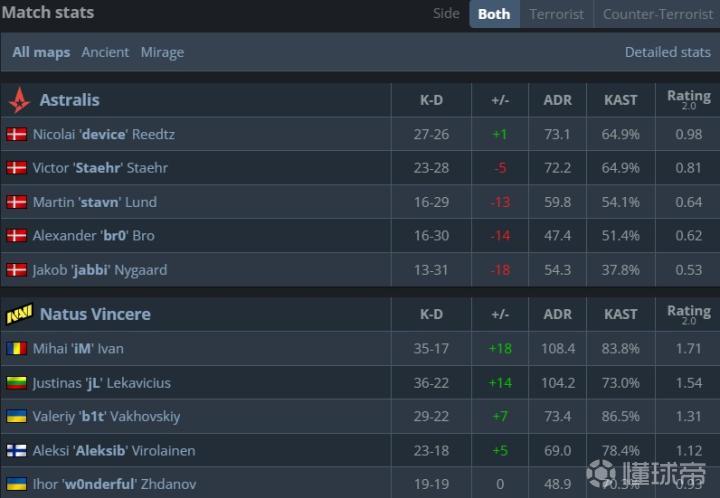The image size is (720, 498).
Task: Switch side filter to Counter-Terrorist
Action: [x=656, y=14]
